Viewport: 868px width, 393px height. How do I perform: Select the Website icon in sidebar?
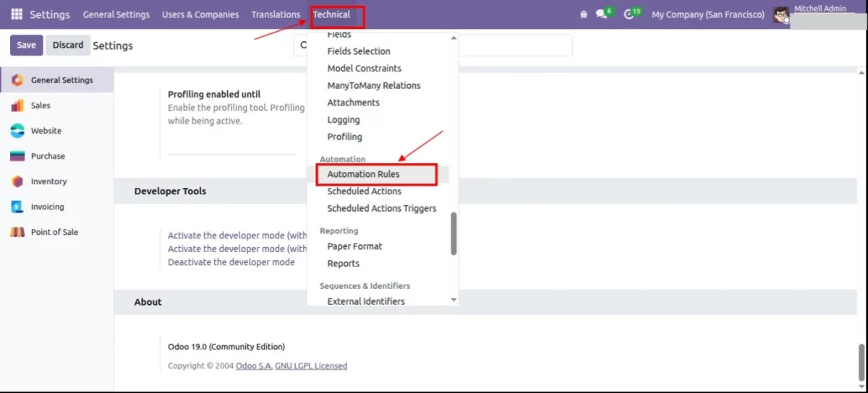[18, 131]
